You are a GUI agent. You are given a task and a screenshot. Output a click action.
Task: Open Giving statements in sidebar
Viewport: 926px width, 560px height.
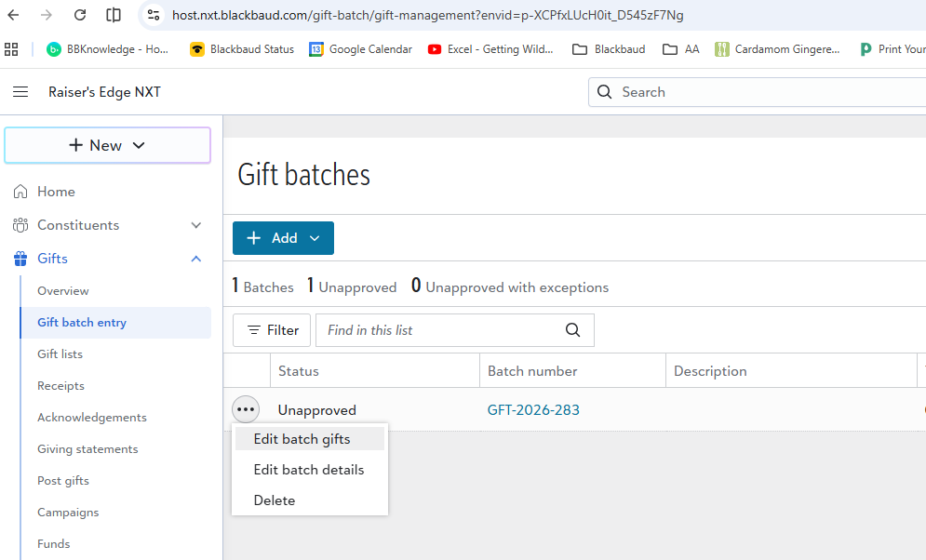coord(87,449)
